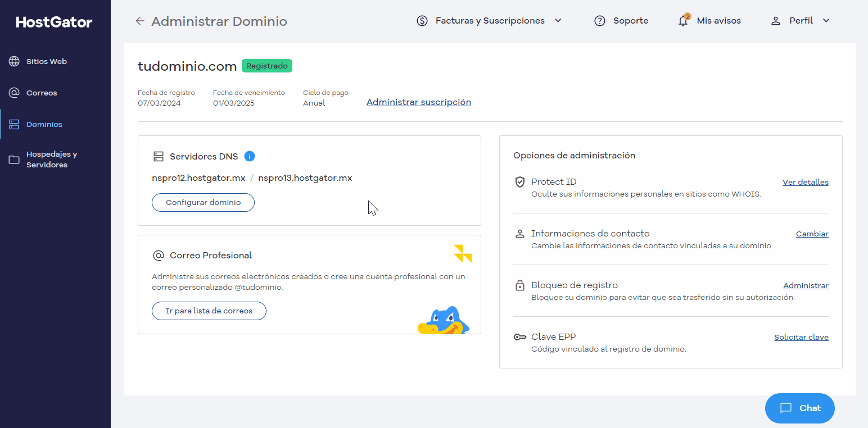Click the Administrar Dominio page title
The image size is (868, 428).
(219, 21)
